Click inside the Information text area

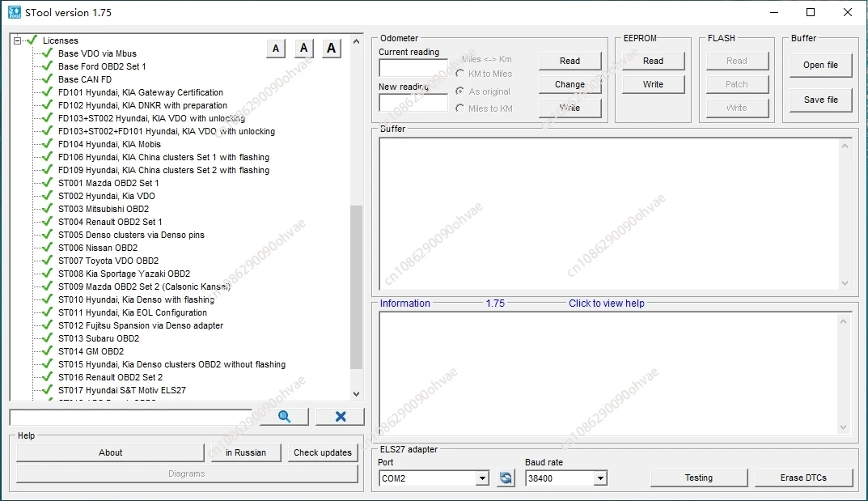tap(609, 373)
